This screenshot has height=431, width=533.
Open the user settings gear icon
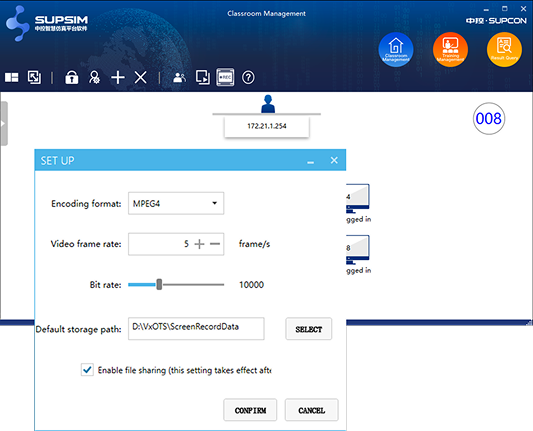[94, 77]
